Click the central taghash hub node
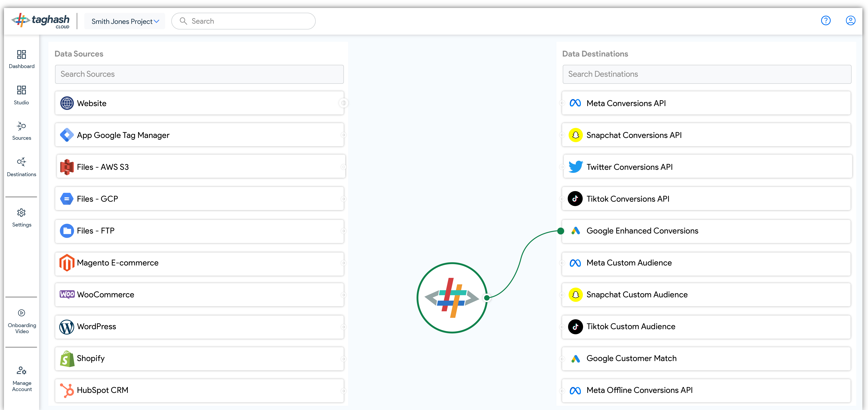The width and height of the screenshot is (868, 410). tap(452, 298)
